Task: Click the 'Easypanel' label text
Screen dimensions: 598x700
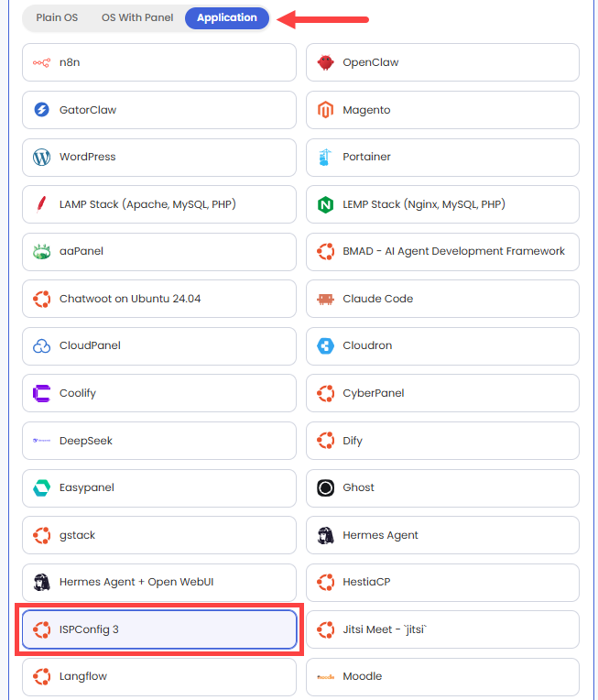Action: (x=87, y=488)
